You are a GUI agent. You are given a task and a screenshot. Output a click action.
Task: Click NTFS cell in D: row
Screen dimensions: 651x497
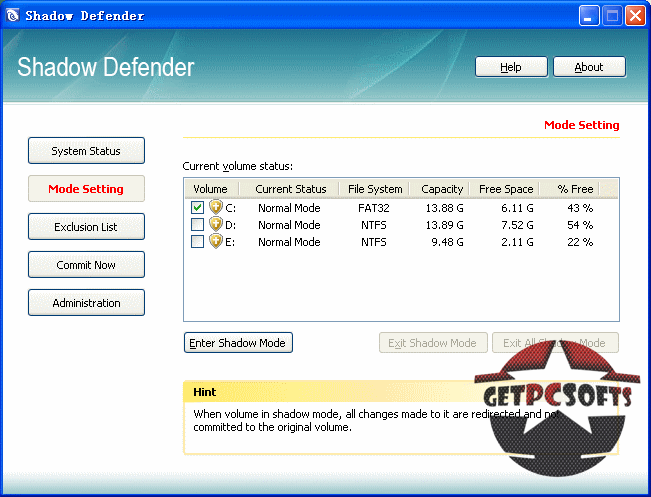point(374,225)
